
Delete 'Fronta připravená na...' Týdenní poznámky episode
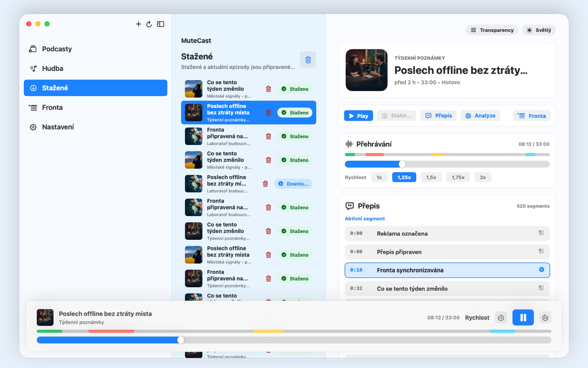click(268, 278)
